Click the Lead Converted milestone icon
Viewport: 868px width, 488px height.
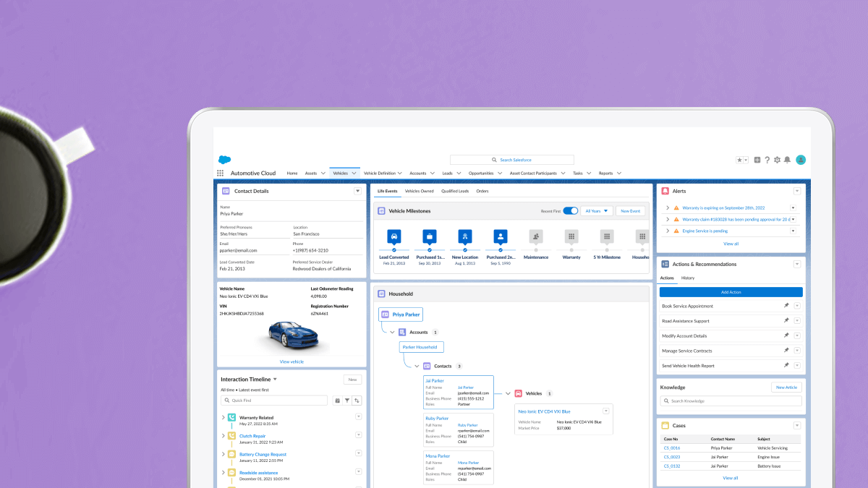[393, 236]
